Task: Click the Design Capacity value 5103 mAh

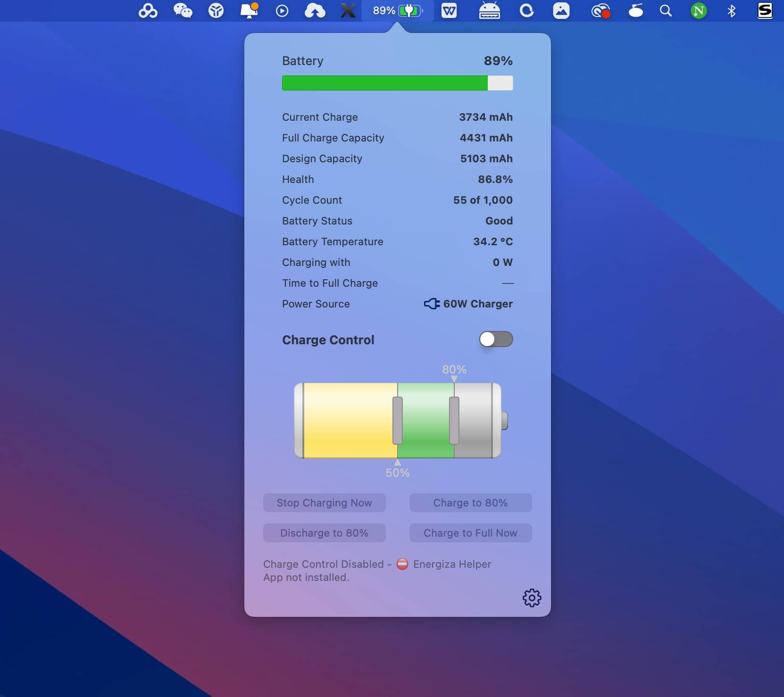Action: [486, 158]
